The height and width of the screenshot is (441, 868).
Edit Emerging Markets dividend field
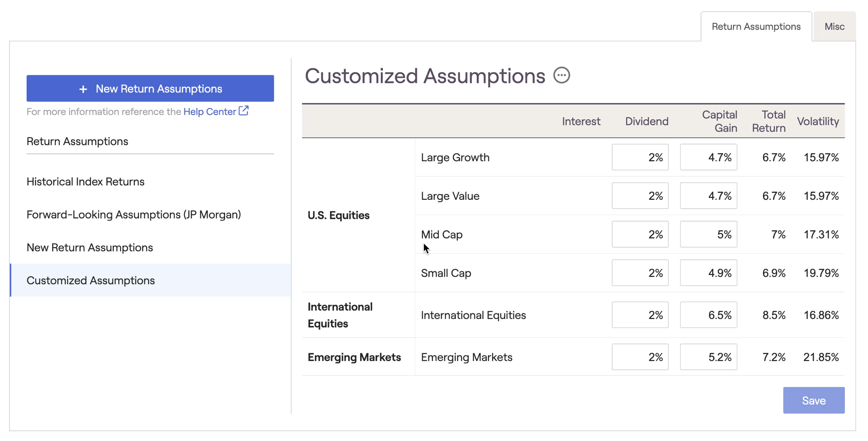[x=640, y=357]
